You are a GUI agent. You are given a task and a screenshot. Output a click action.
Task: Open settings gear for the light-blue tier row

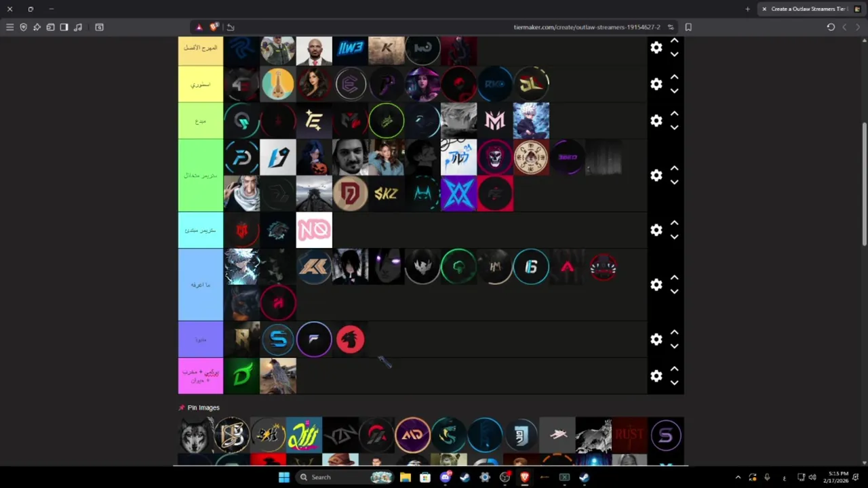656,285
